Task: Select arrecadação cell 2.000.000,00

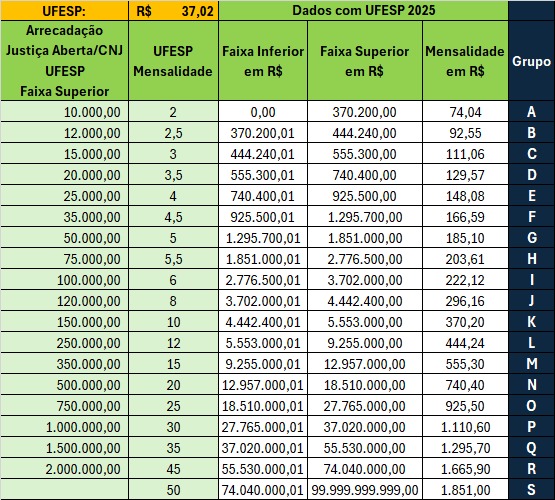Action: (x=64, y=469)
